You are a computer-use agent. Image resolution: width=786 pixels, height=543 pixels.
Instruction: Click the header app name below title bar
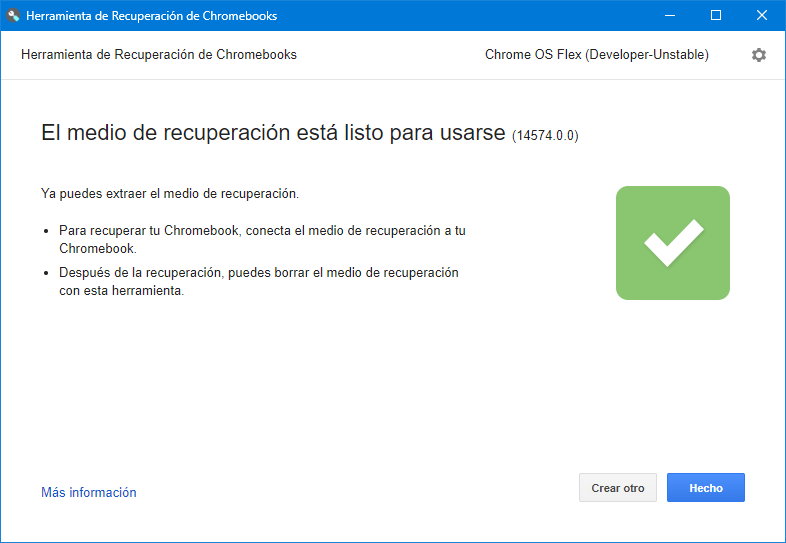pyautogui.click(x=158, y=55)
